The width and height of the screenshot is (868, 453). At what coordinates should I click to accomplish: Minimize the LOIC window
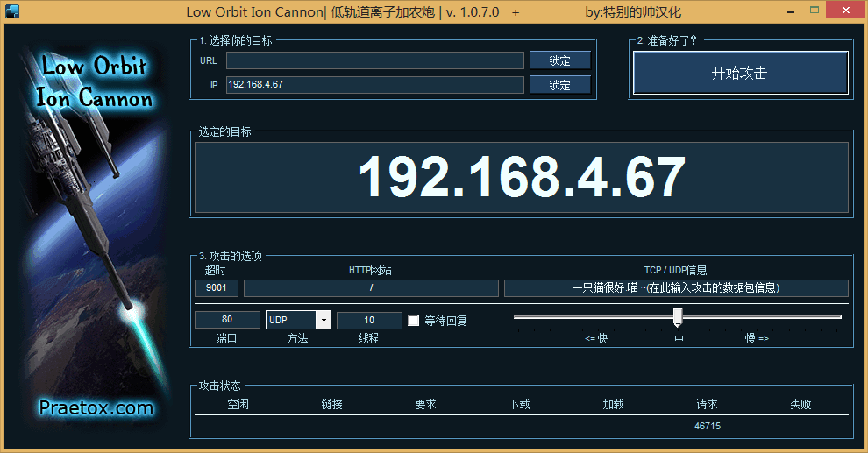click(791, 11)
